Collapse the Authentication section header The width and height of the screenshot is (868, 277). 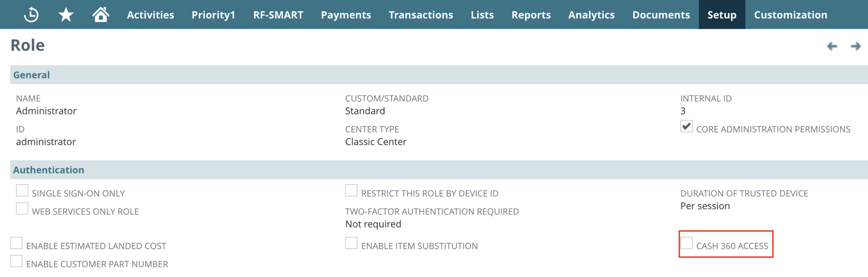pyautogui.click(x=49, y=170)
